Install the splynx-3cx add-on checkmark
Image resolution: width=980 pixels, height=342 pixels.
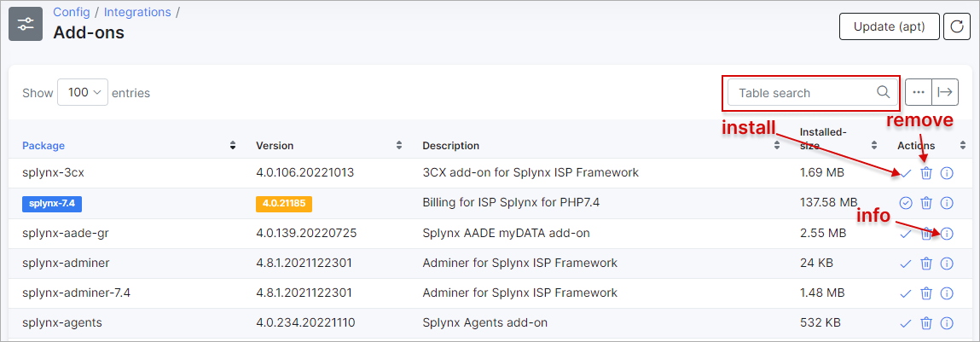[905, 173]
